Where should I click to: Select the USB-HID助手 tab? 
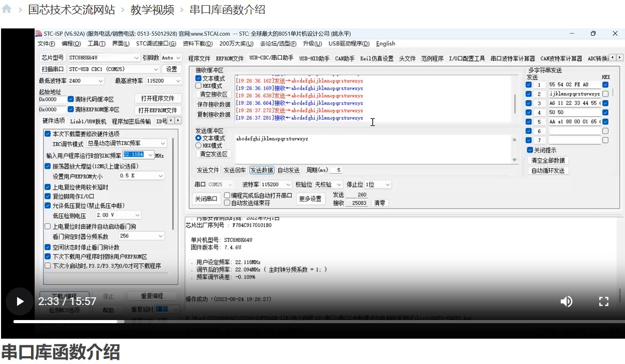pos(314,58)
